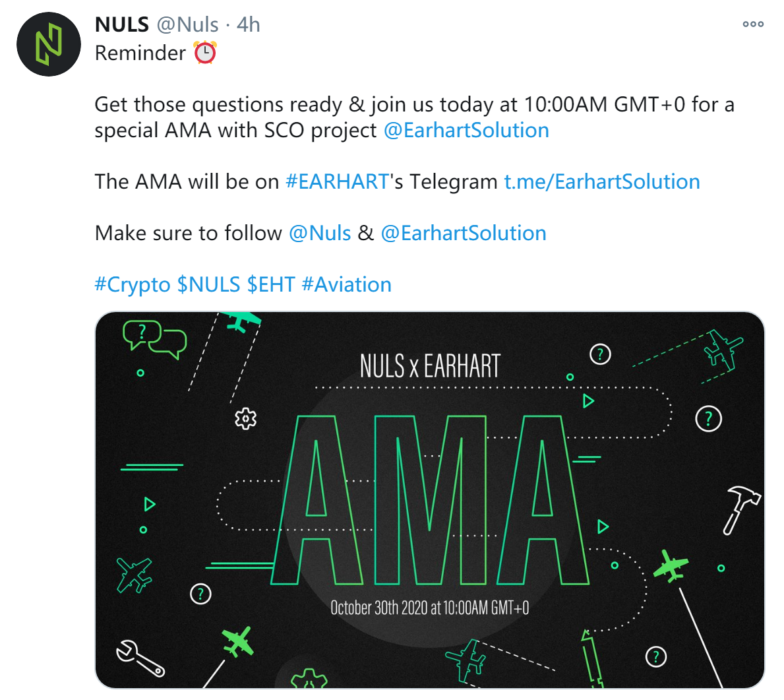Follow the t.me/EarhartSolution Telegram link

602,181
